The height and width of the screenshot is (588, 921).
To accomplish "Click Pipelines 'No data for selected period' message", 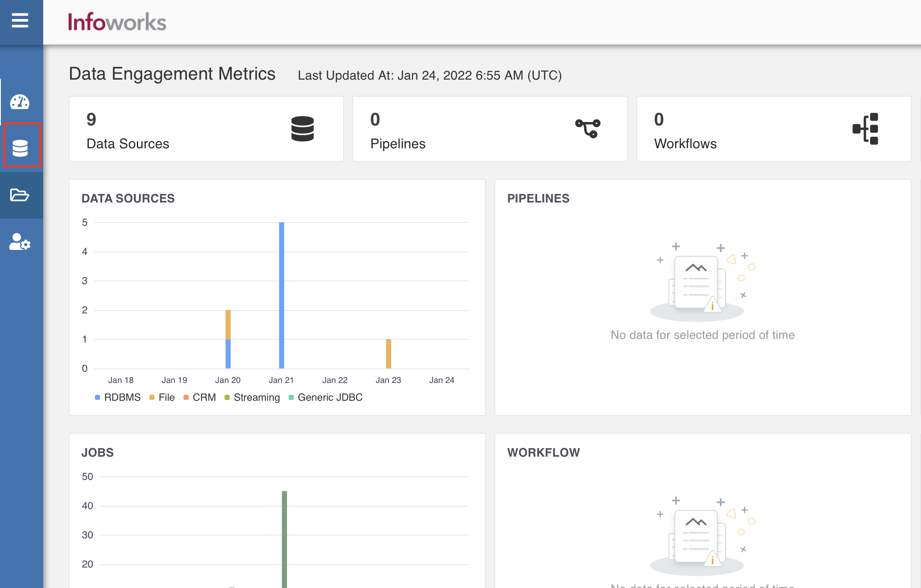I will point(703,335).
